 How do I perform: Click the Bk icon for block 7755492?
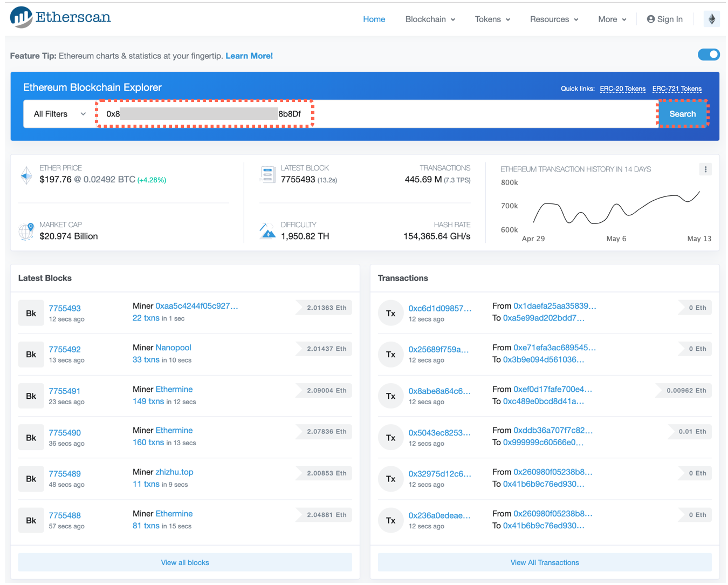point(31,355)
